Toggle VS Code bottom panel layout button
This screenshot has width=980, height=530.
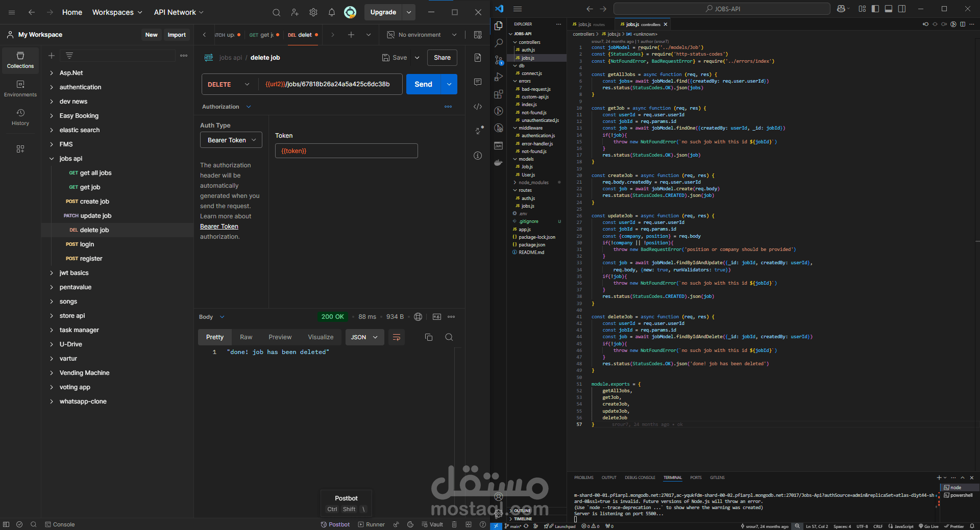[889, 9]
